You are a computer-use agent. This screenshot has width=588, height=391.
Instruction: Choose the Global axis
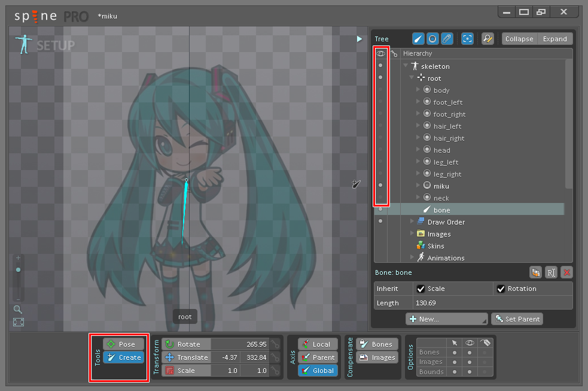point(318,371)
